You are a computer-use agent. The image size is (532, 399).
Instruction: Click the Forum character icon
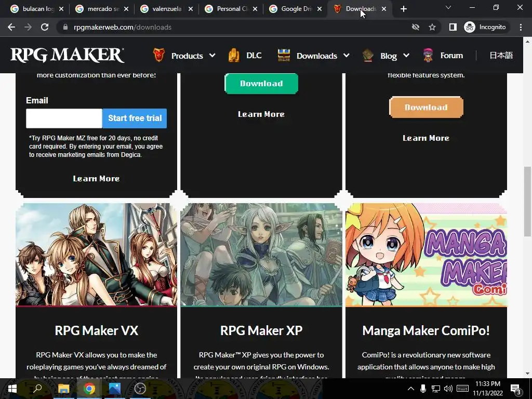tap(428, 55)
